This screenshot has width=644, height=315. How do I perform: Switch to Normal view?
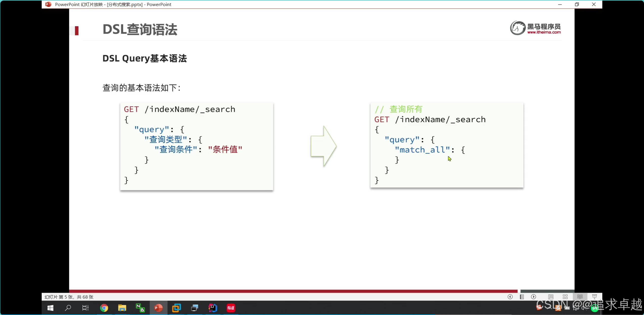pyautogui.click(x=551, y=297)
